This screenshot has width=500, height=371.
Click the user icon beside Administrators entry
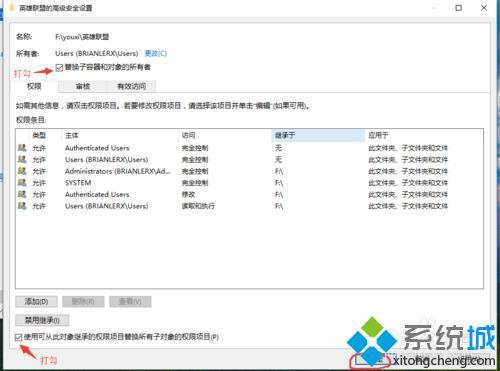(22, 171)
